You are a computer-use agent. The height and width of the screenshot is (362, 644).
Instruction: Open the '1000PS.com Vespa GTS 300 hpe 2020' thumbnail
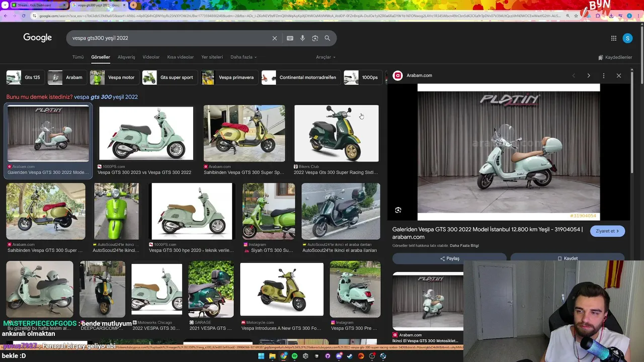[192, 211]
